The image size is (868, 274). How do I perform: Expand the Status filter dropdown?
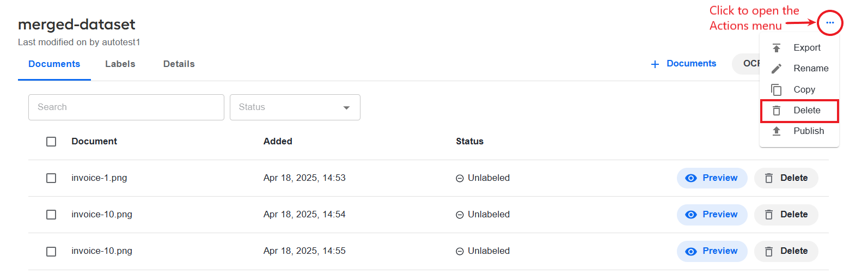[295, 107]
